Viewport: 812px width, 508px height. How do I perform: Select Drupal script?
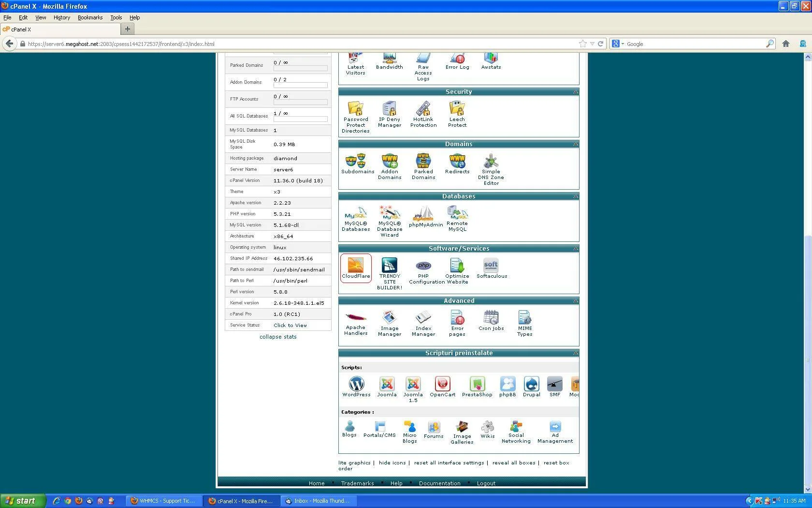(x=531, y=387)
